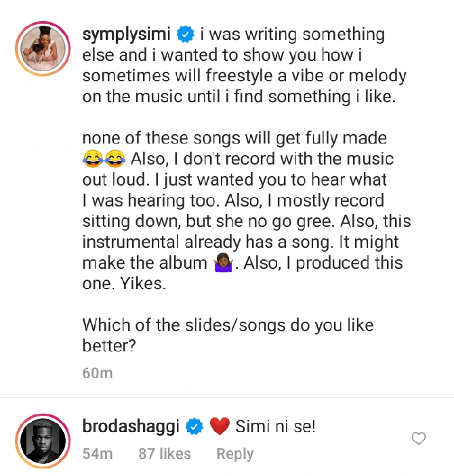Click the brodashaggi username
Image resolution: width=454 pixels, height=476 pixels.
click(x=132, y=426)
